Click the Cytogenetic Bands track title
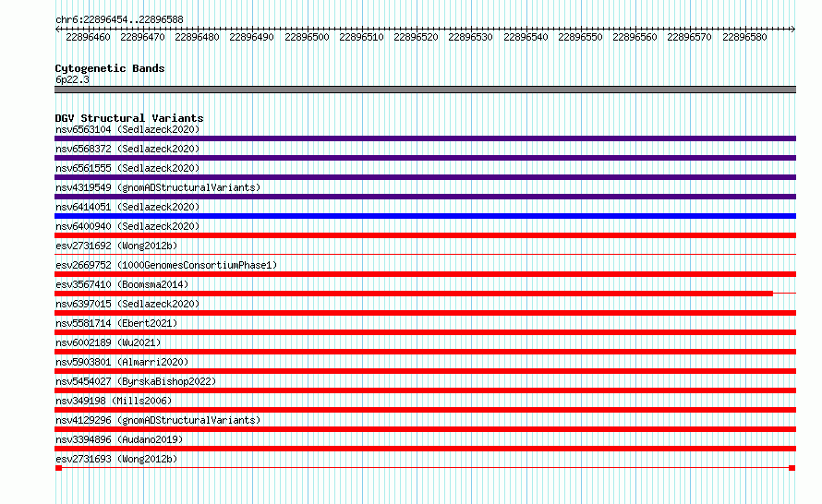Screen dimensions: 822x504 [110, 68]
